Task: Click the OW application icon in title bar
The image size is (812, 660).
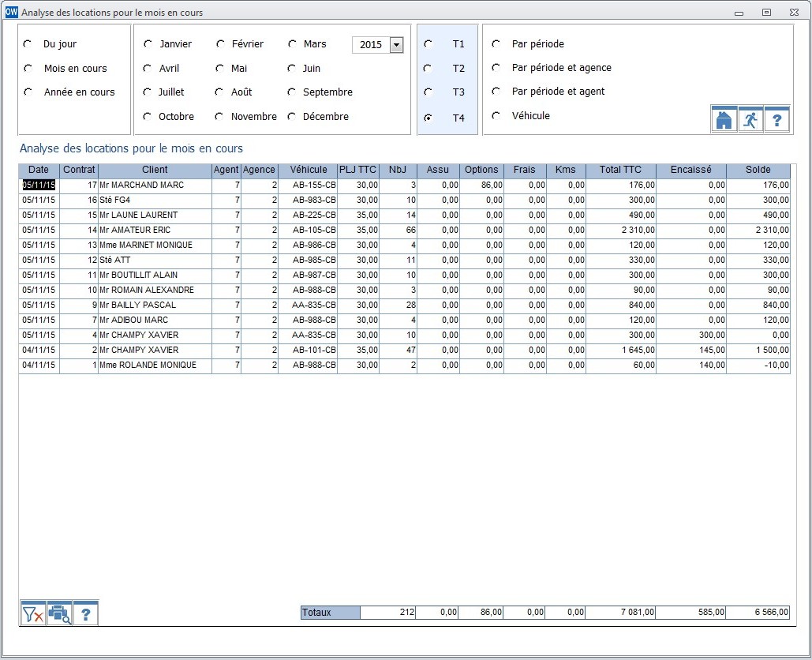Action: pos(11,12)
